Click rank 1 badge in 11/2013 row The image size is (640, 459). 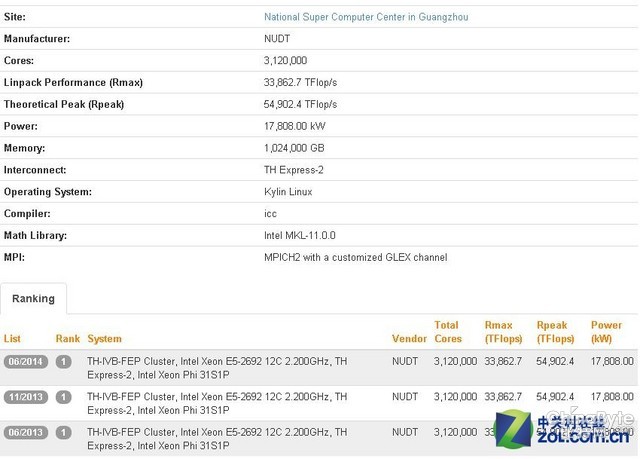click(x=64, y=397)
